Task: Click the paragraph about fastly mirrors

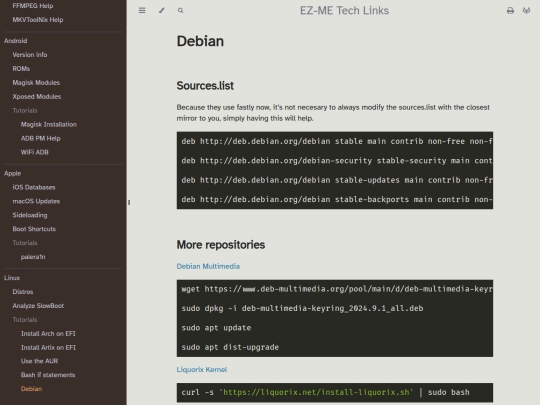Action: (333, 113)
